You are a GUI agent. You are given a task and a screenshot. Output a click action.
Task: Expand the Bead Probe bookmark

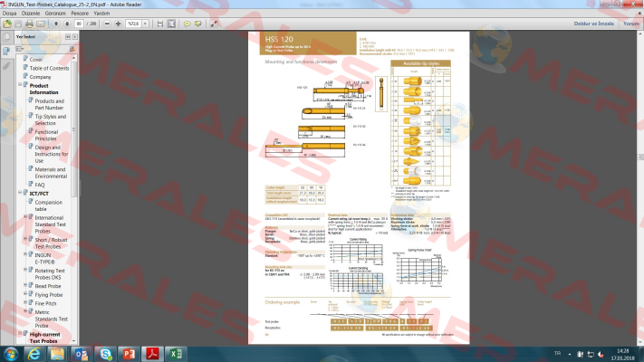click(x=25, y=285)
